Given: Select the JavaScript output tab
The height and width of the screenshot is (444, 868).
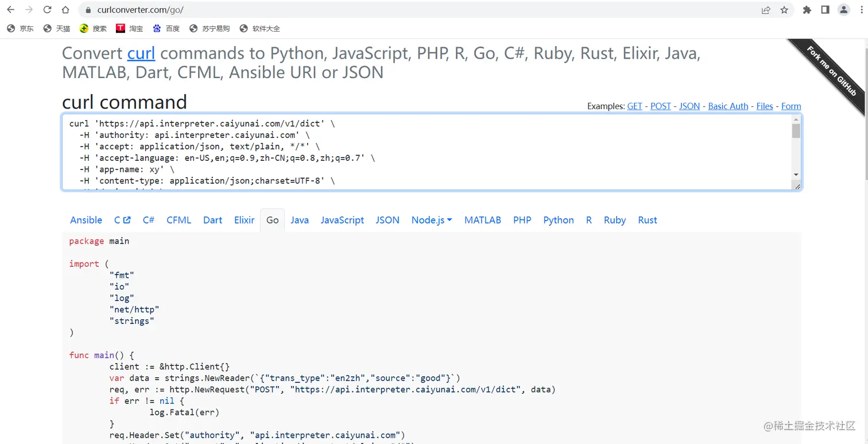Looking at the screenshot, I should (x=342, y=220).
